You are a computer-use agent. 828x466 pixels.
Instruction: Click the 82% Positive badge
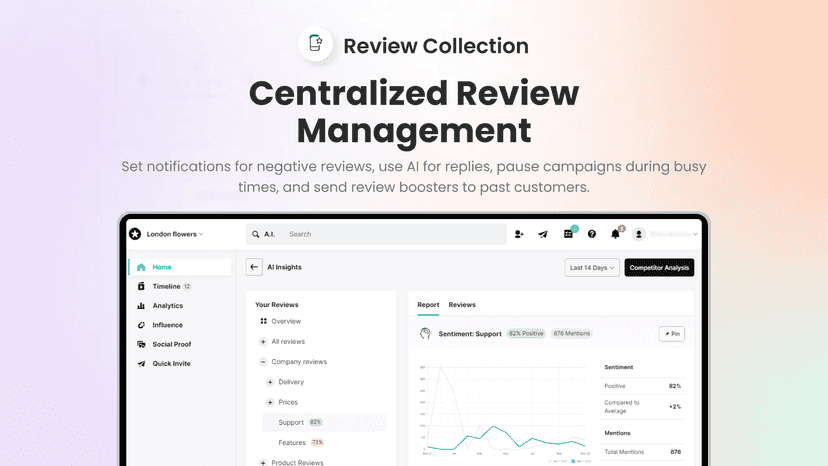tap(525, 333)
